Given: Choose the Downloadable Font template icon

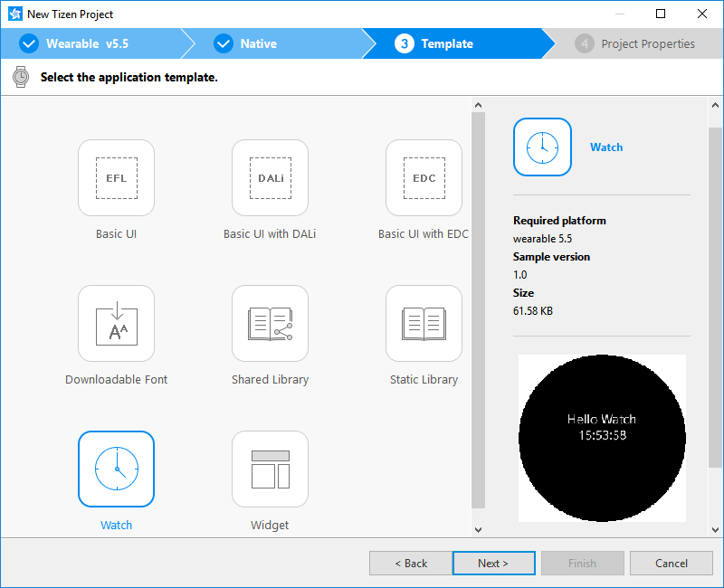Looking at the screenshot, I should pyautogui.click(x=116, y=323).
